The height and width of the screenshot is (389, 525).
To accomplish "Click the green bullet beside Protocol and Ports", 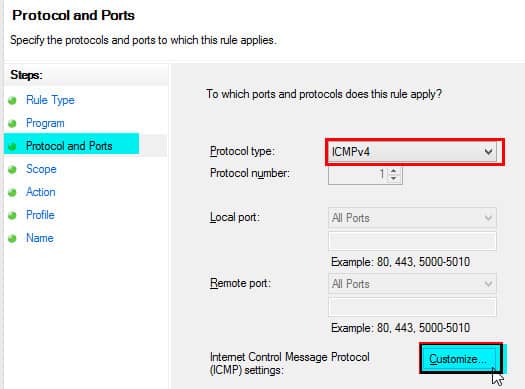I will tap(12, 146).
